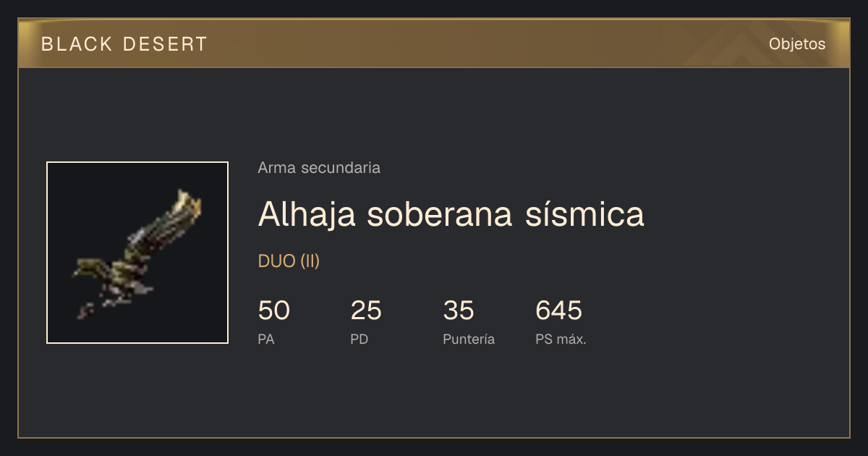Click the word Alhaja in item title
This screenshot has height=456, width=868.
pyautogui.click(x=307, y=214)
